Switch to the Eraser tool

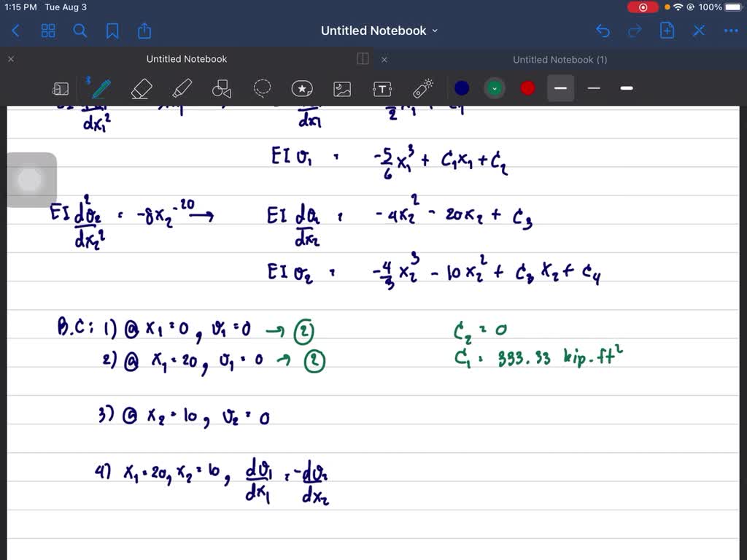coord(141,88)
